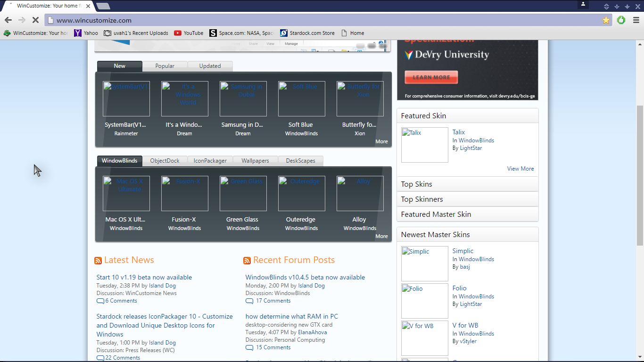The width and height of the screenshot is (644, 362).
Task: Open 'how determine what RAM in PC' post
Action: [292, 316]
